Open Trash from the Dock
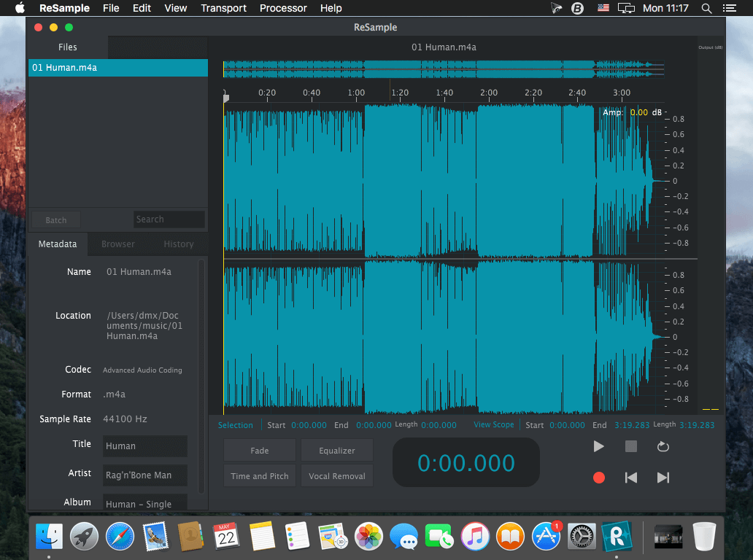Viewport: 753px width, 560px height. point(704,536)
